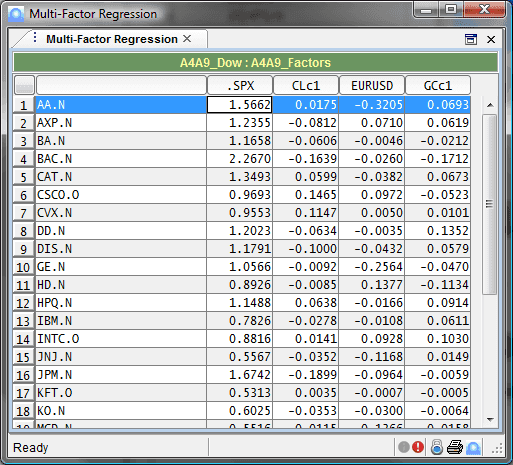Click the GCc1 column header
513x465 pixels.
pos(438,85)
